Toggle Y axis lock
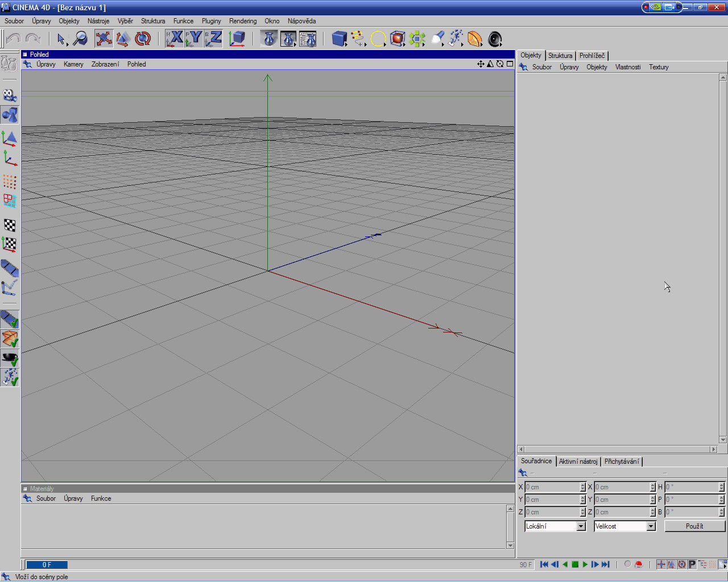The height and width of the screenshot is (582, 728). tap(194, 39)
